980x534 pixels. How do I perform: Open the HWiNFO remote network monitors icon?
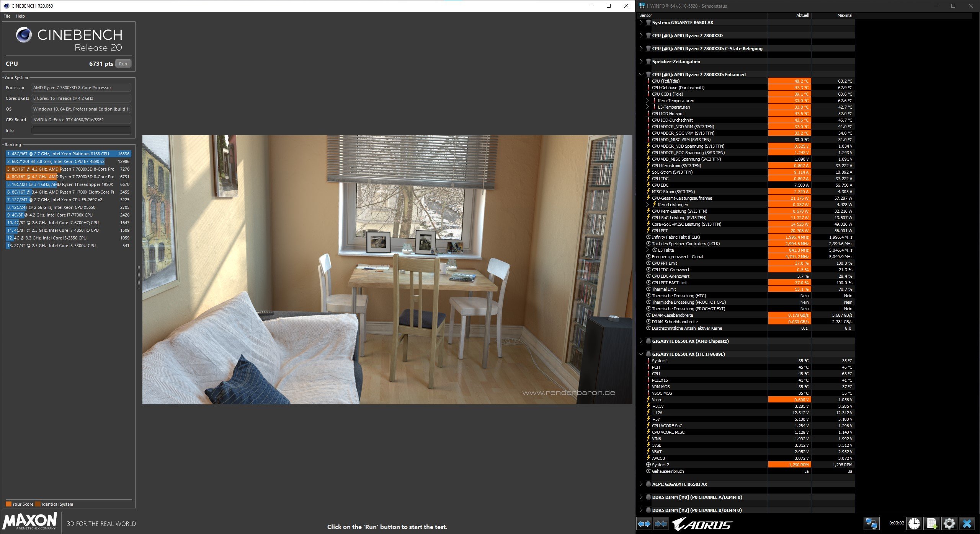[871, 523]
